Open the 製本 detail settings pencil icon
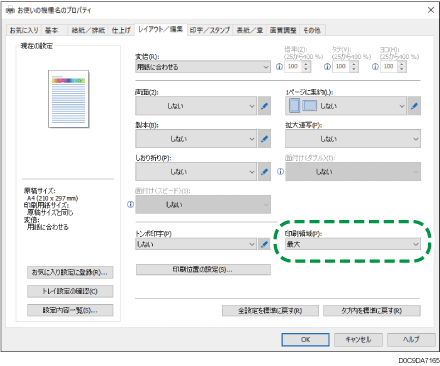 (264, 139)
